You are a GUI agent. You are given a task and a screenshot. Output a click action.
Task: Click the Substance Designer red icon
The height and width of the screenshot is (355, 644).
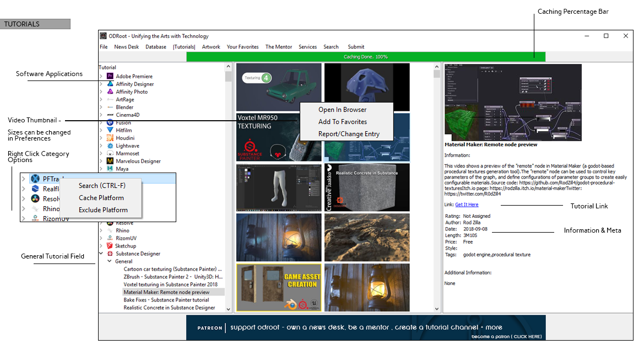coord(110,254)
